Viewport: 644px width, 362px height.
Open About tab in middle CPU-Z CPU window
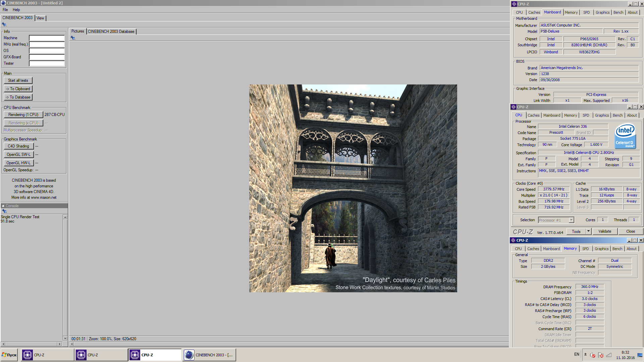pos(632,115)
